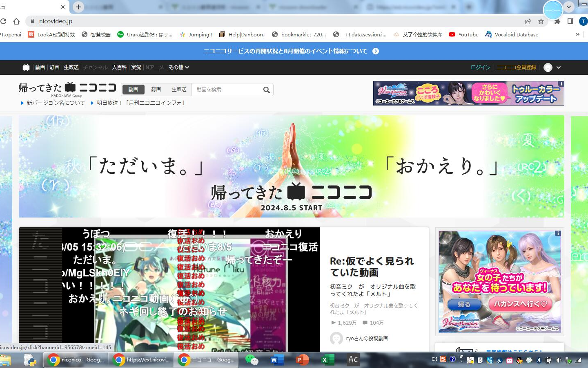Open a new Chrome tab

coord(78,7)
